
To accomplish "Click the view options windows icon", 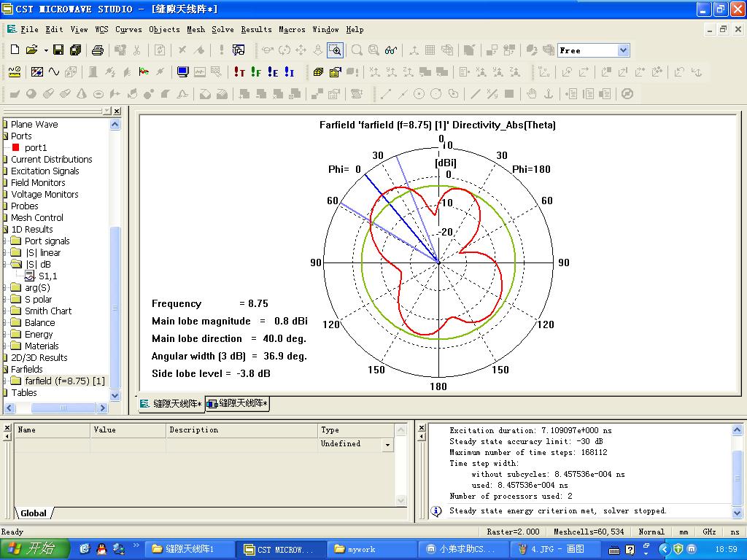I will 239,50.
